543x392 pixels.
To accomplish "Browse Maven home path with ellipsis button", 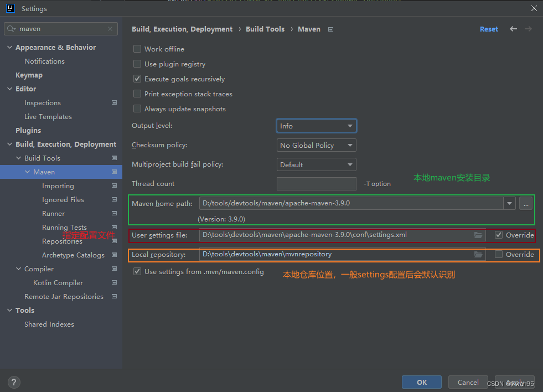I will [526, 203].
